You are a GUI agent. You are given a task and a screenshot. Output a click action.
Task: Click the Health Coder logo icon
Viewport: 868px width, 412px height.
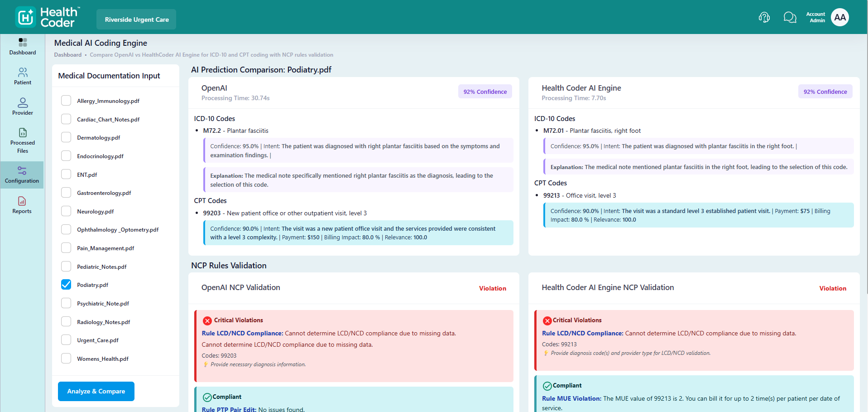coord(26,17)
